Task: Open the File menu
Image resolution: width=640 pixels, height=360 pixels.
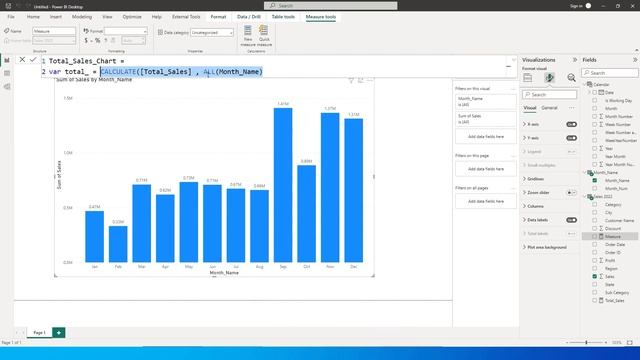Action: (11, 17)
